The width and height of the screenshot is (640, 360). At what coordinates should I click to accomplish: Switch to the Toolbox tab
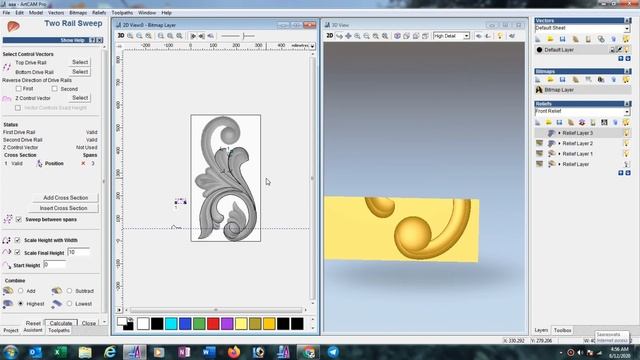pyautogui.click(x=562, y=330)
